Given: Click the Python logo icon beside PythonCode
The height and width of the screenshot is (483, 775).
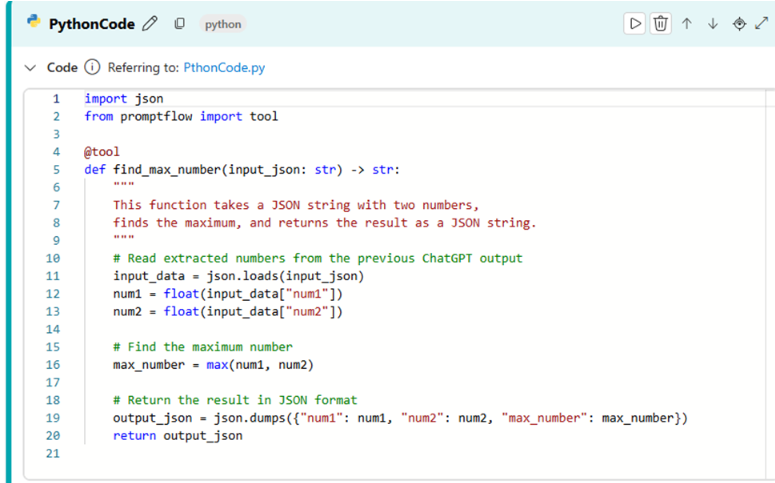Looking at the screenshot, I should point(33,21).
